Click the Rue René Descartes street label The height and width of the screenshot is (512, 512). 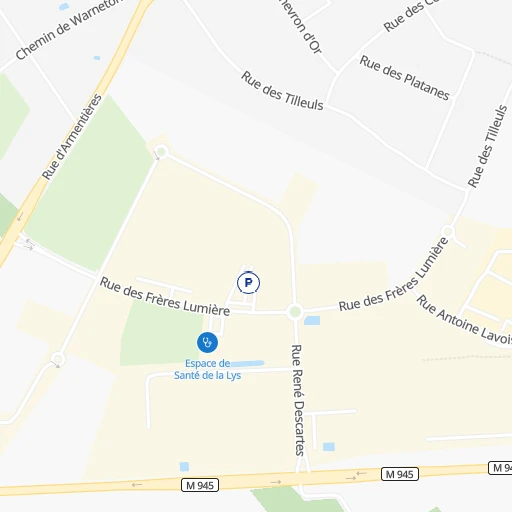point(298,400)
